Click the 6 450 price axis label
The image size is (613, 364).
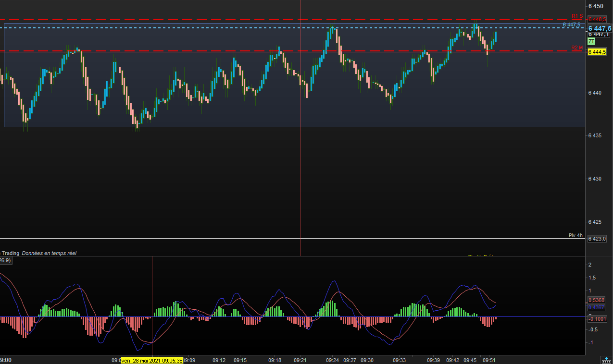(596, 6)
